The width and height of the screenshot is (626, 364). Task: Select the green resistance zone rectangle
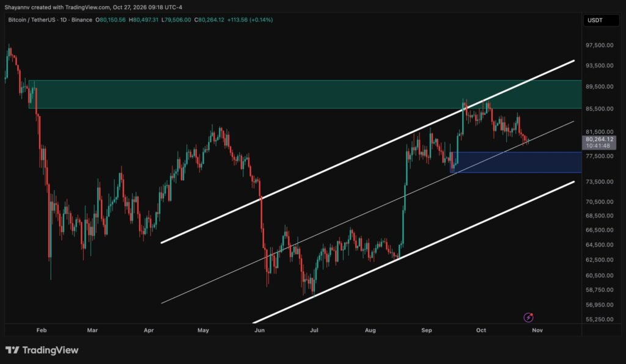click(305, 94)
